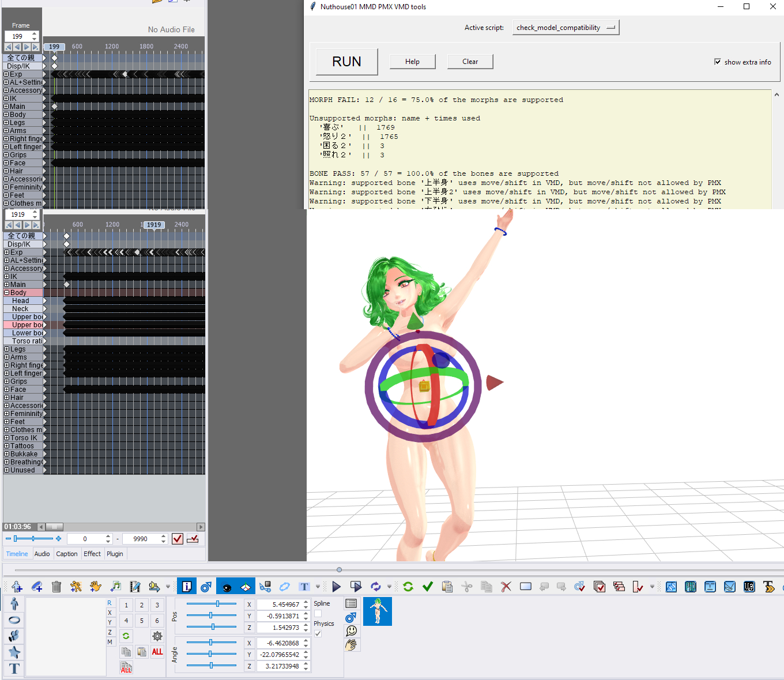Switch to the Plugin tab
Screen dimensions: 784x680
pyautogui.click(x=115, y=554)
